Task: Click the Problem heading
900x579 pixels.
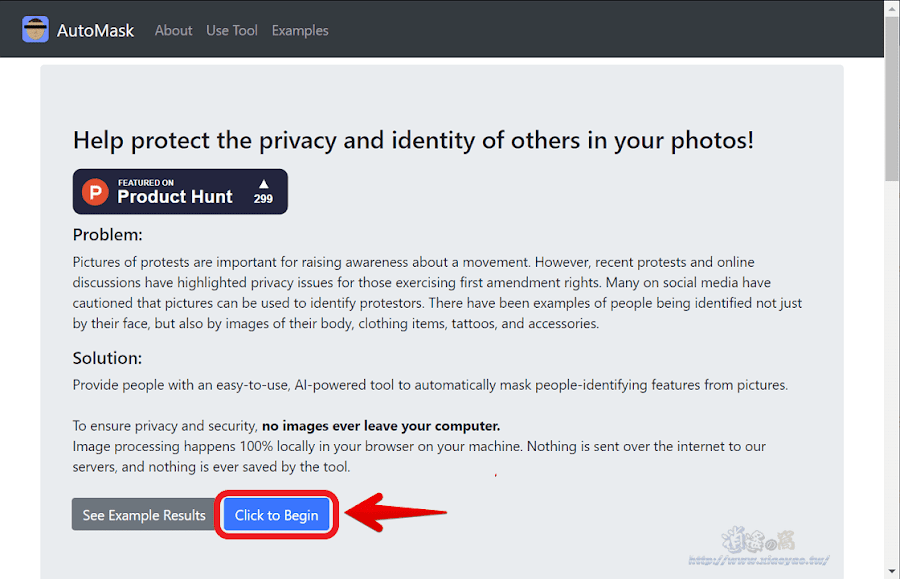Action: click(107, 235)
